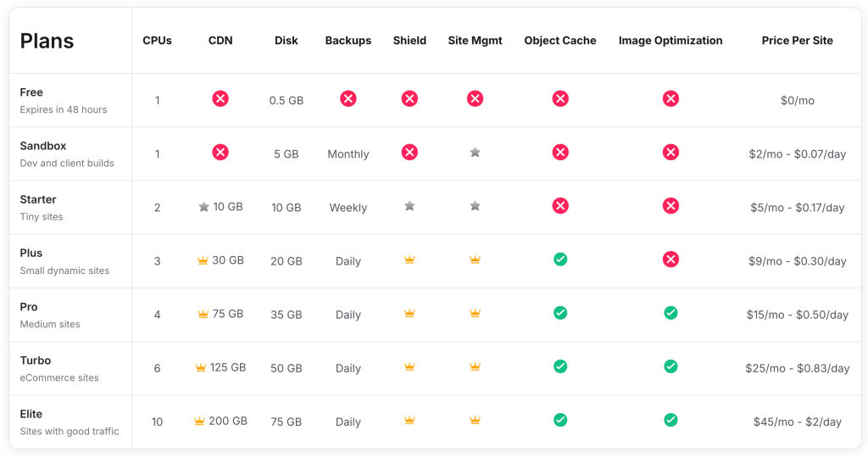
Task: Click the gold crown in Turbo Site Mgmt cell
Action: [x=476, y=367]
